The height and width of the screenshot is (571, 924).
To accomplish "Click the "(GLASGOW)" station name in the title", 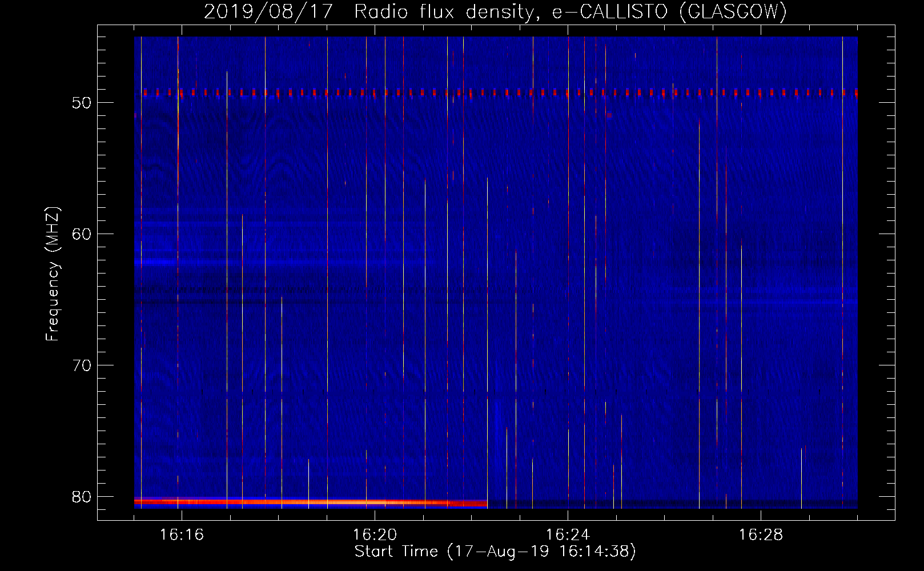I will (x=733, y=11).
